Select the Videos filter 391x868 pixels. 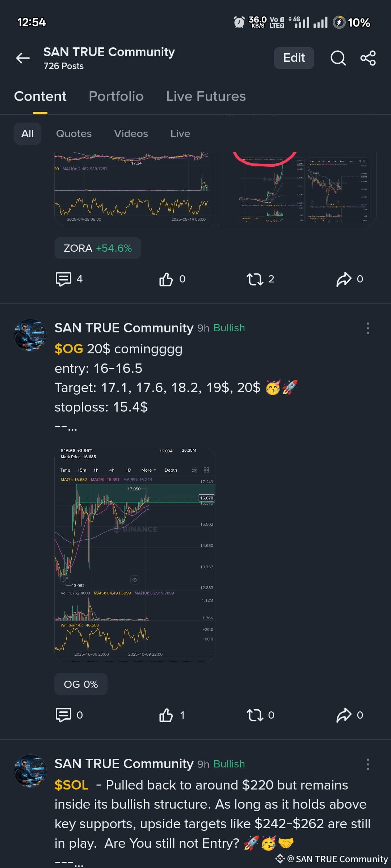pos(131,133)
